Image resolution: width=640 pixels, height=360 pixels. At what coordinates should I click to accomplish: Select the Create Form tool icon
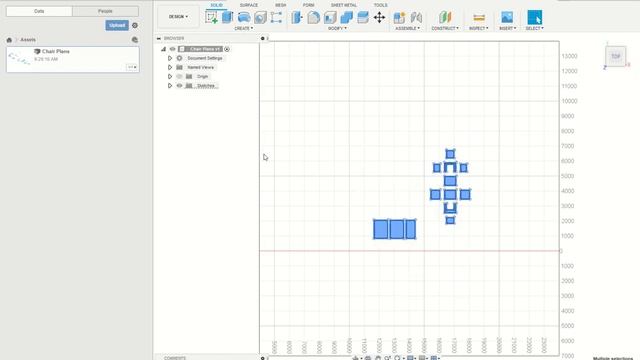(276, 17)
